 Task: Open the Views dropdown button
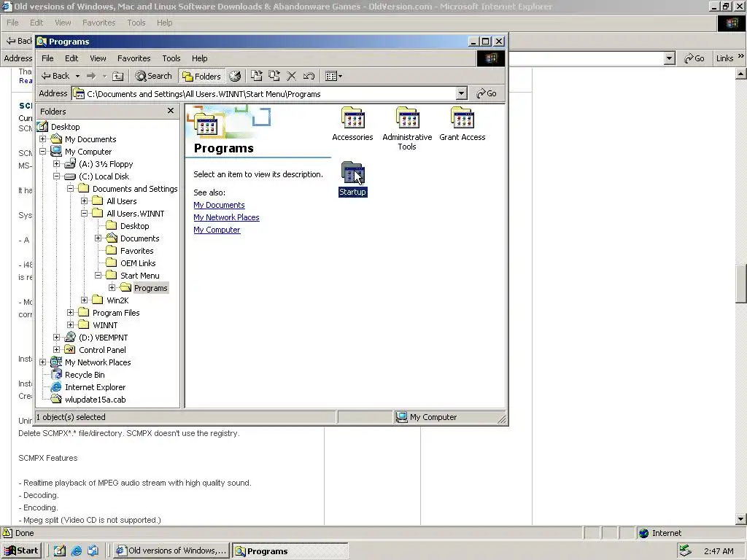coord(333,76)
